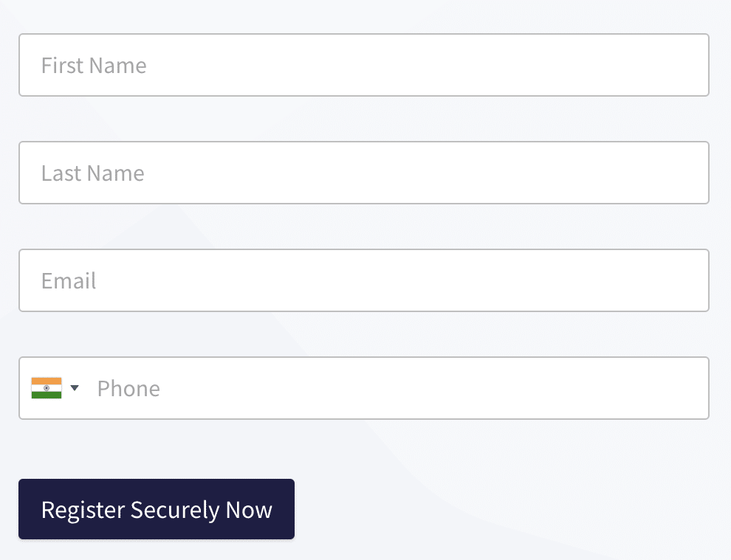Place cursor in the topmost form field
The image size is (731, 560).
point(363,65)
